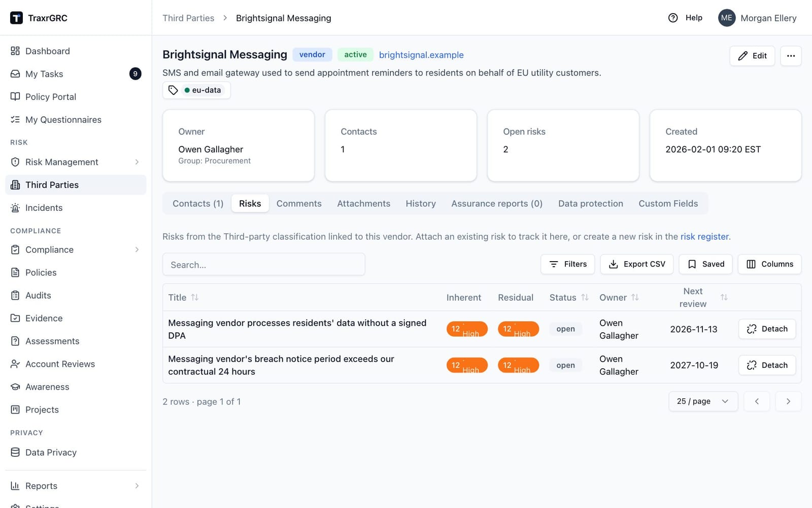Open Morgan Ellery user avatar
The height and width of the screenshot is (508, 812).
[x=727, y=18]
